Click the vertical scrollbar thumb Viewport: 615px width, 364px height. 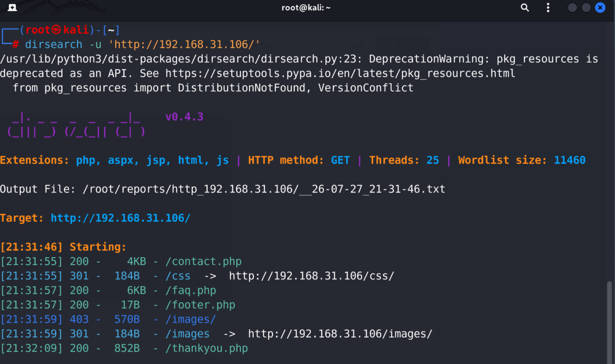click(x=609, y=322)
